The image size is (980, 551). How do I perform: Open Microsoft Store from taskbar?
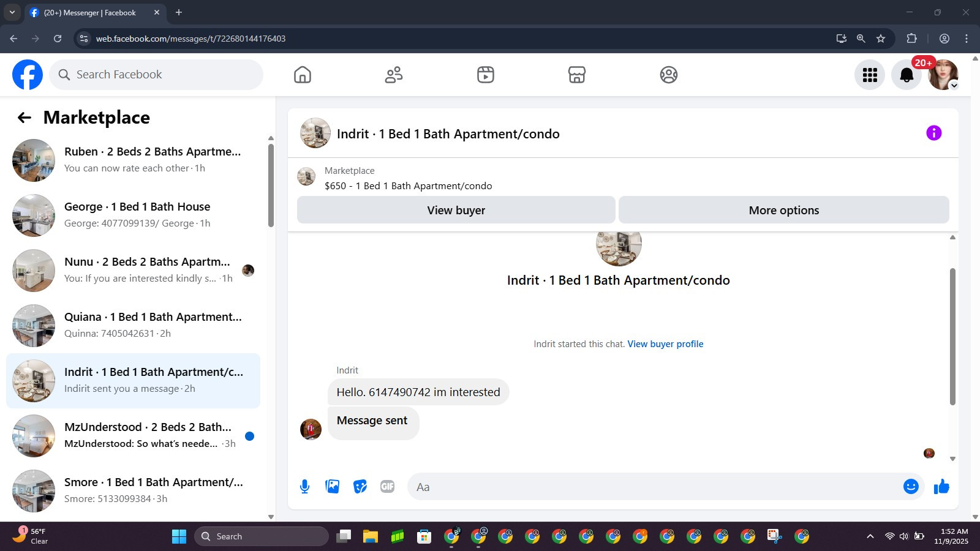[424, 536]
